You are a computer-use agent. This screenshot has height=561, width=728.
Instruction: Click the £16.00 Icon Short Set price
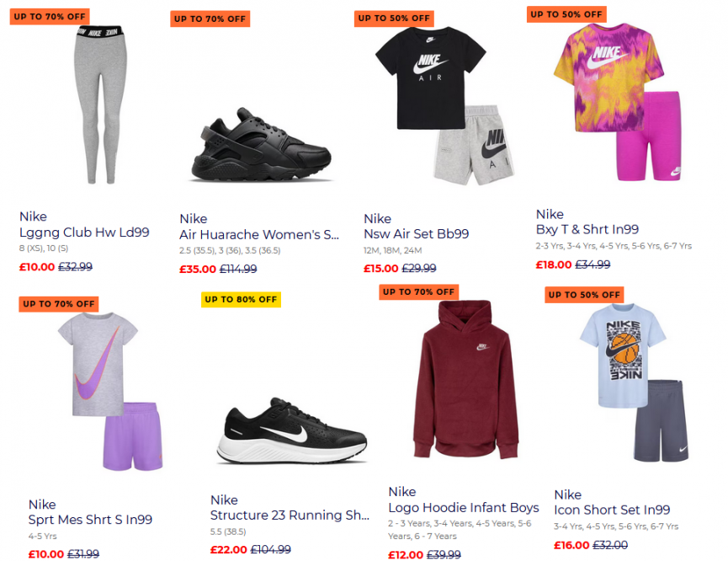pyautogui.click(x=571, y=545)
